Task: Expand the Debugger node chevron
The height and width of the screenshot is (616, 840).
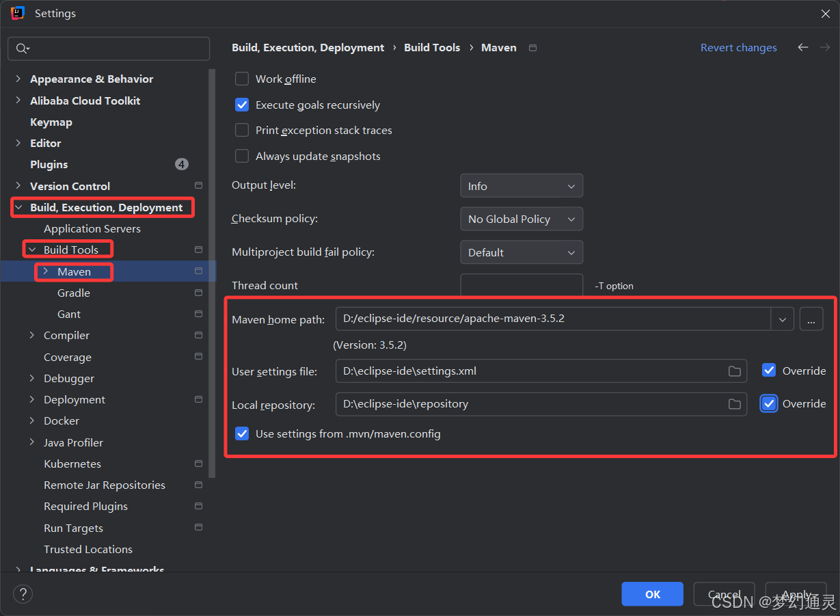Action: [x=32, y=378]
